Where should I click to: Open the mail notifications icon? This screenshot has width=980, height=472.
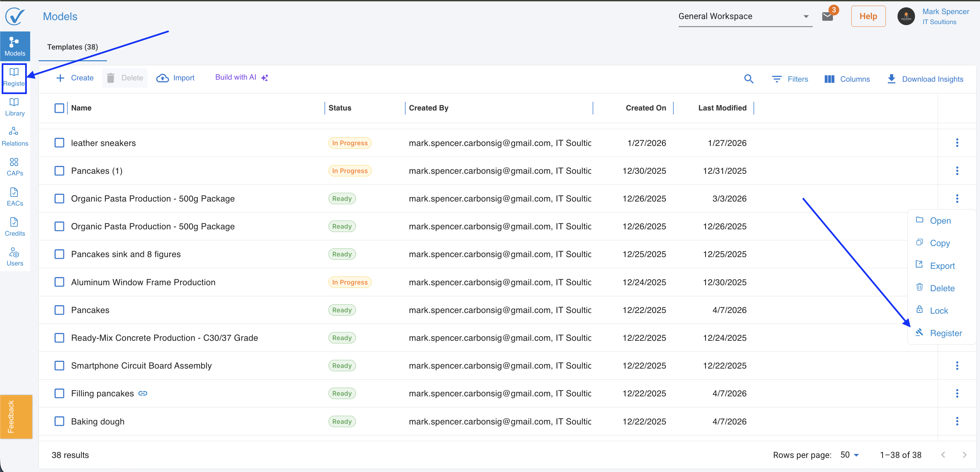click(x=827, y=16)
